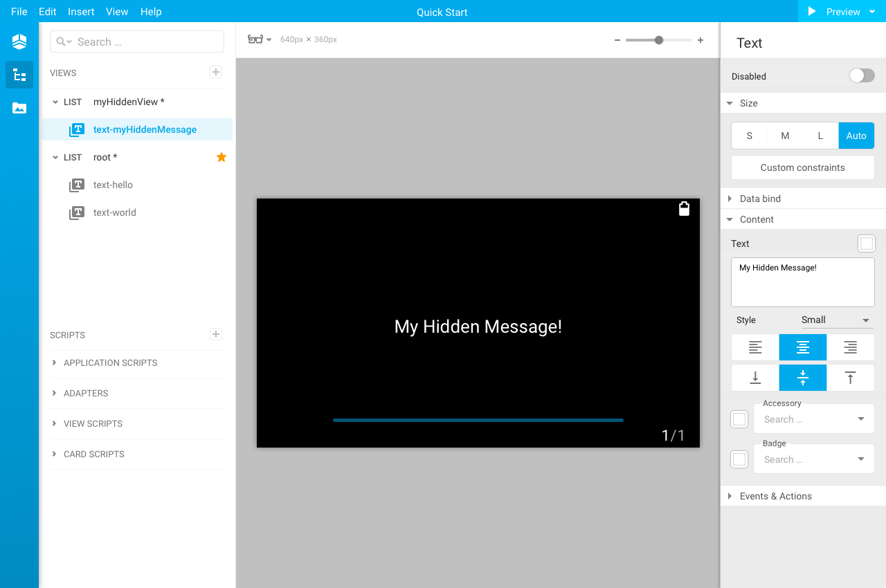Align text right
886x588 pixels.
click(x=851, y=347)
